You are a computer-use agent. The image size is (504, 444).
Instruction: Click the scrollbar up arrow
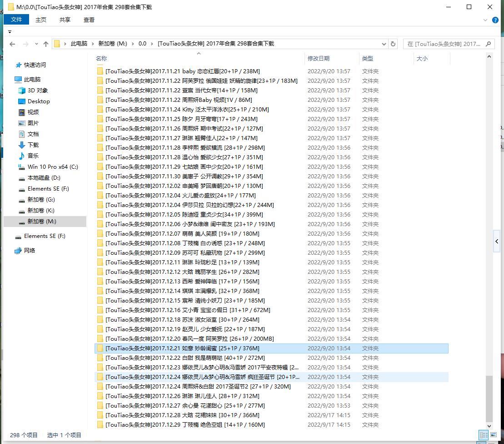pyautogui.click(x=489, y=57)
